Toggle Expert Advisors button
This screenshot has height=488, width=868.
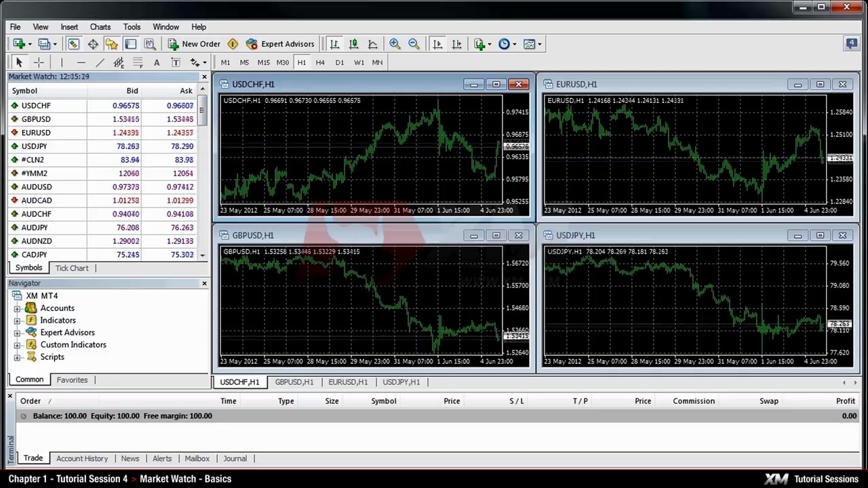pyautogui.click(x=280, y=44)
